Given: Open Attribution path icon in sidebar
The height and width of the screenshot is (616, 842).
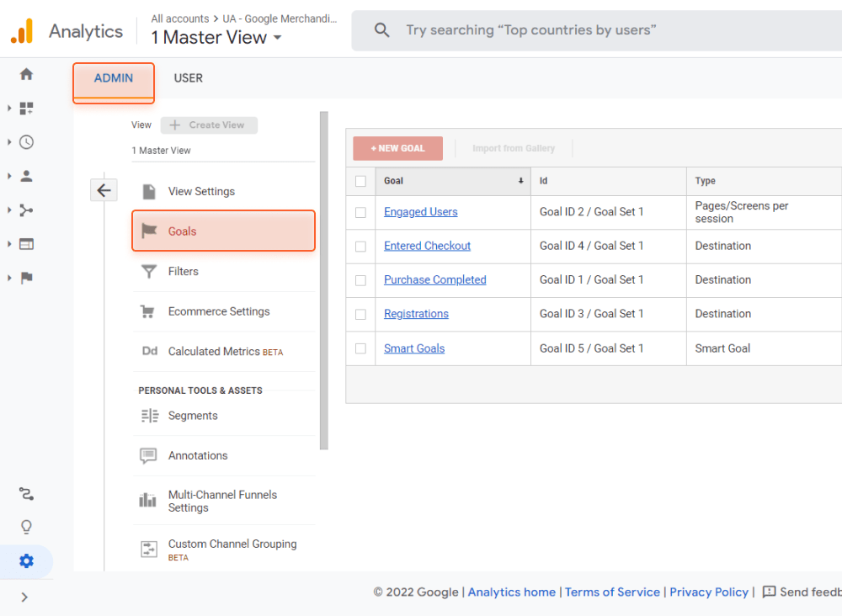Looking at the screenshot, I should tap(26, 494).
